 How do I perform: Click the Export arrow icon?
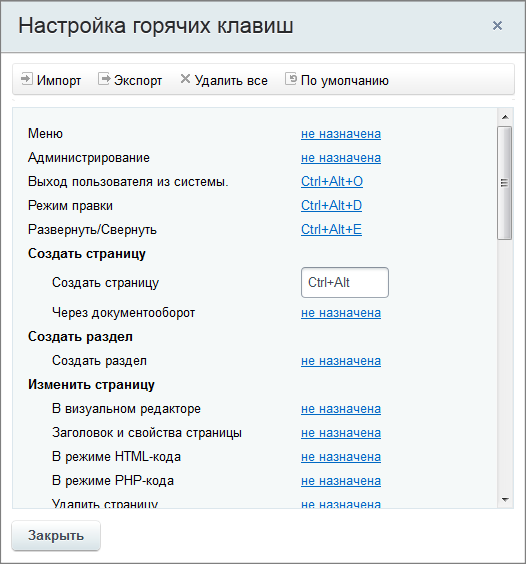104,79
